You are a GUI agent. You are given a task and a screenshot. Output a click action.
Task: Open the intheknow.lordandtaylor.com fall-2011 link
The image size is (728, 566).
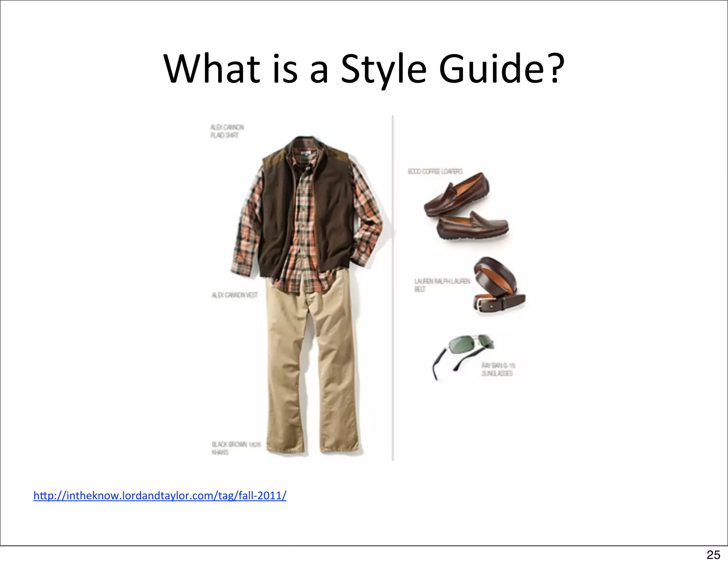click(x=160, y=495)
